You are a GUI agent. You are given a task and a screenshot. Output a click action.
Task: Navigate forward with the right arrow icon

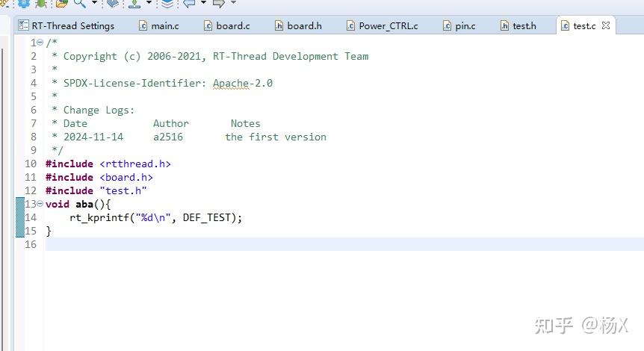point(219,3)
